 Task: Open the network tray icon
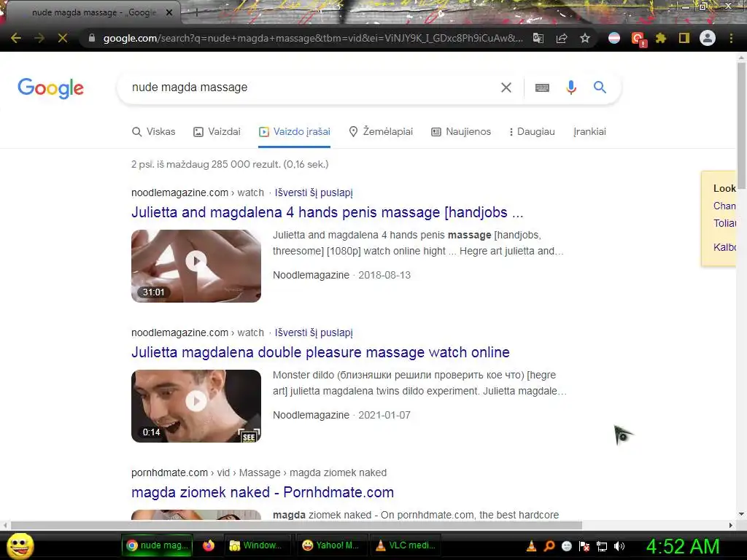point(602,546)
